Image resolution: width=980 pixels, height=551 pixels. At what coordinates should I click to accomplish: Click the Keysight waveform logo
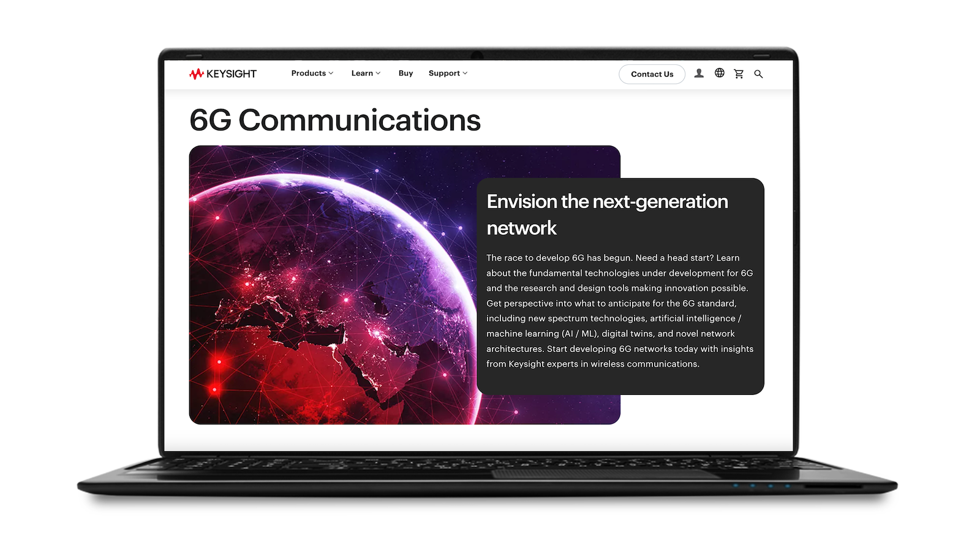point(196,74)
